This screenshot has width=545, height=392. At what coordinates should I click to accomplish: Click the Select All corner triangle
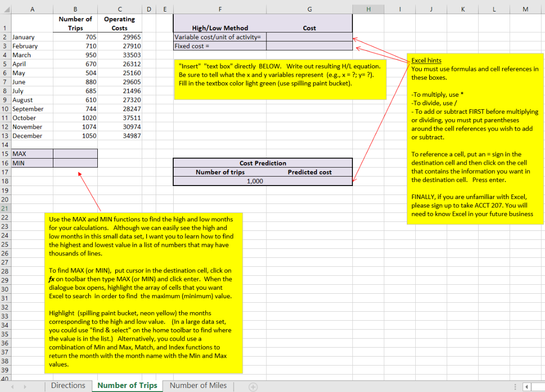[x=7, y=9]
